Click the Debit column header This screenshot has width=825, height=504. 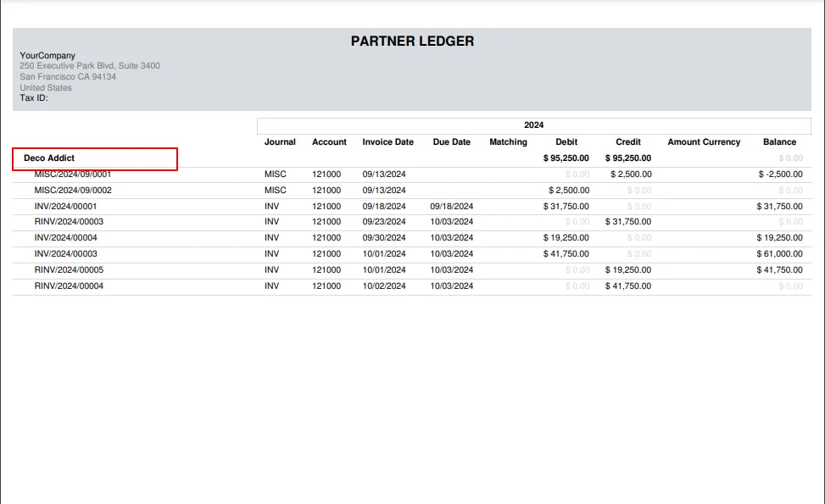coord(566,142)
